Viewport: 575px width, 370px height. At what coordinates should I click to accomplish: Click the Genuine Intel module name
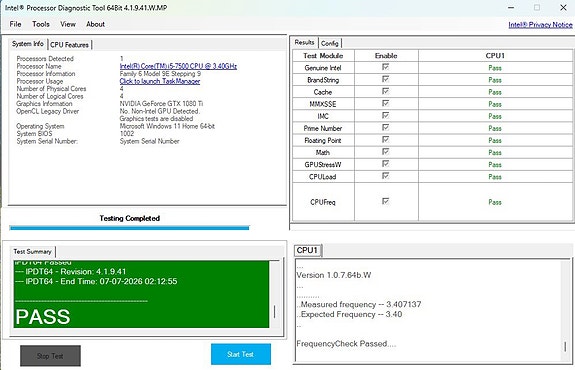point(323,68)
